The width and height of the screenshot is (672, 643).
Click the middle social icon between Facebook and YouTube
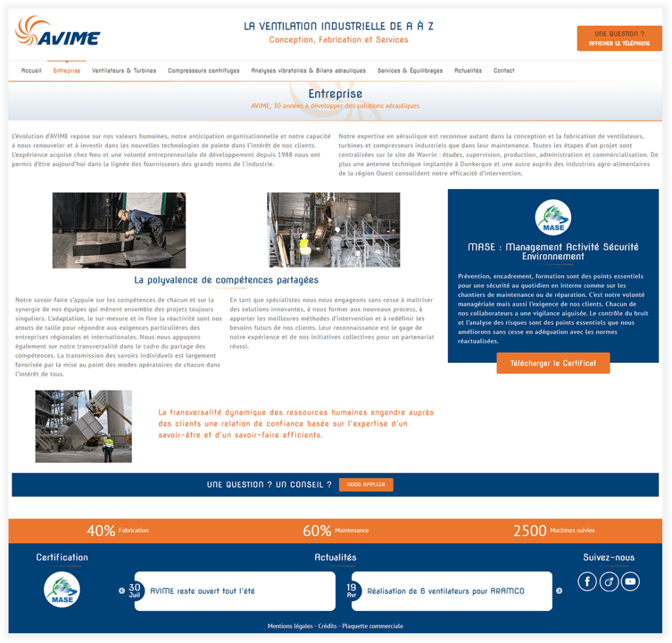[x=609, y=581]
